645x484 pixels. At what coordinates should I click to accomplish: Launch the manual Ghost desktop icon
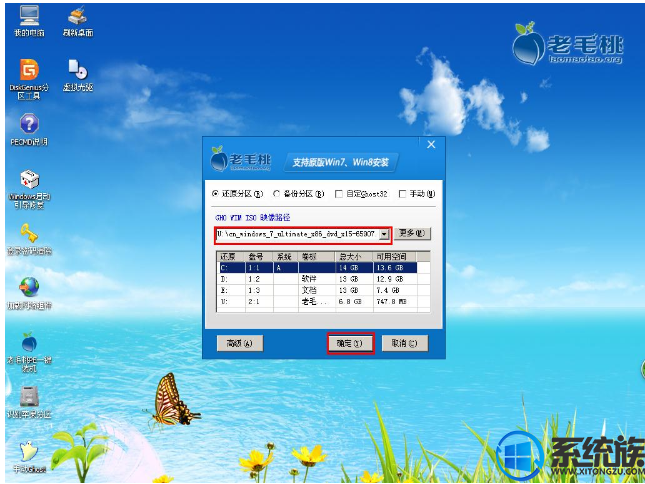pos(29,456)
